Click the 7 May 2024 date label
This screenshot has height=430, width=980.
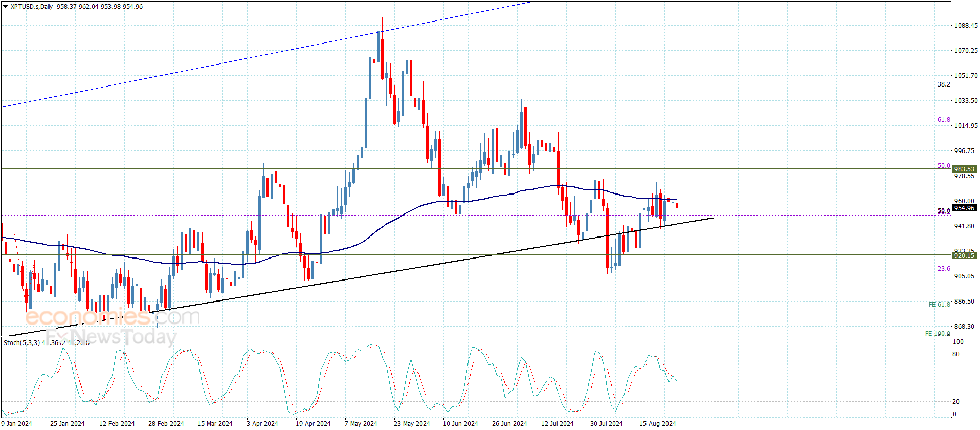pos(361,423)
